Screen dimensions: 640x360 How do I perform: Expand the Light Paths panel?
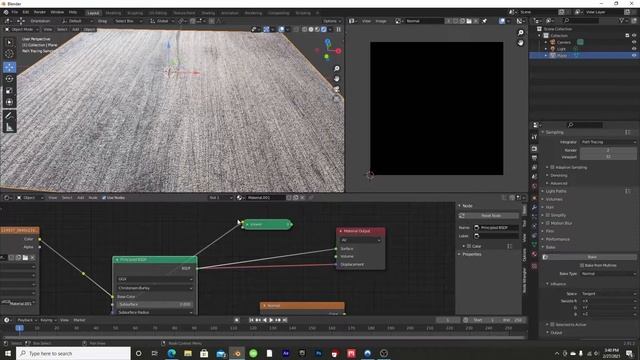tap(556, 191)
